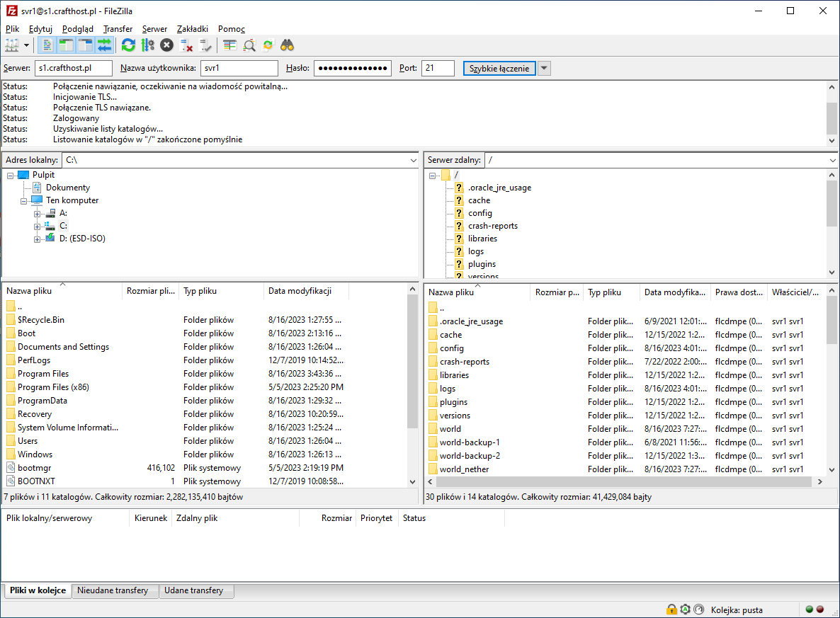Viewport: 840px width, 618px height.
Task: Select the libraries folder in remote tree
Action: coord(482,239)
